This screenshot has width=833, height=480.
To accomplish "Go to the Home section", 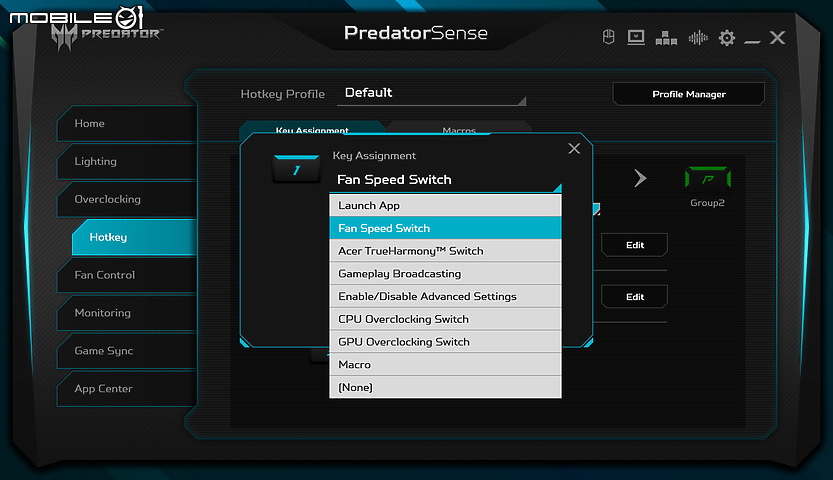I will 128,124.
